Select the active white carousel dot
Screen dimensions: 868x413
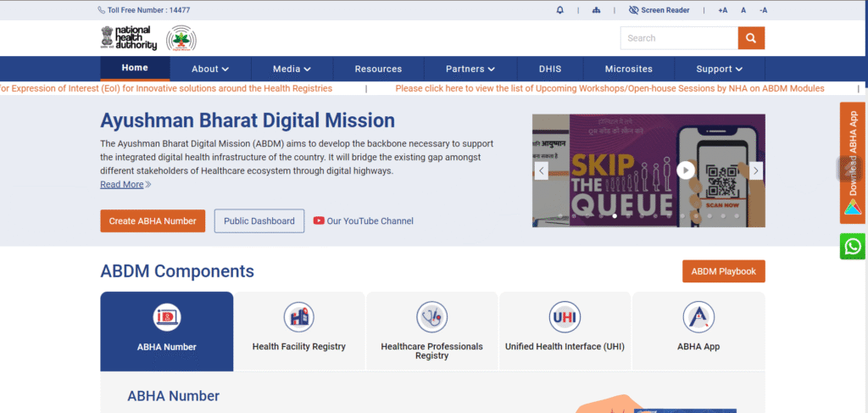(x=615, y=216)
